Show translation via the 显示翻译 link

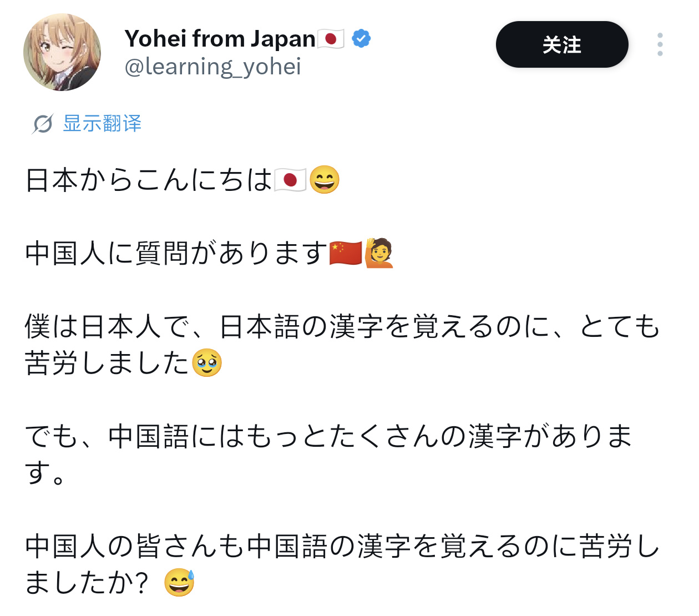[x=102, y=123]
